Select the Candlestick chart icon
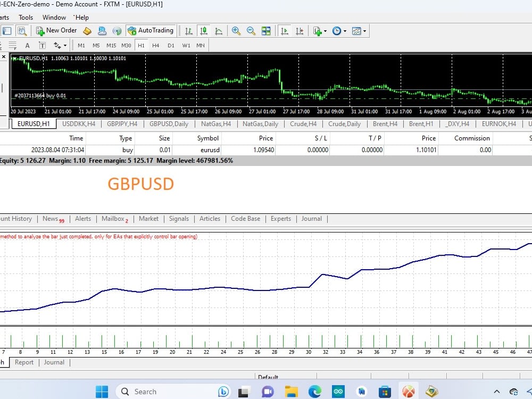The image size is (532, 399). 204,30
